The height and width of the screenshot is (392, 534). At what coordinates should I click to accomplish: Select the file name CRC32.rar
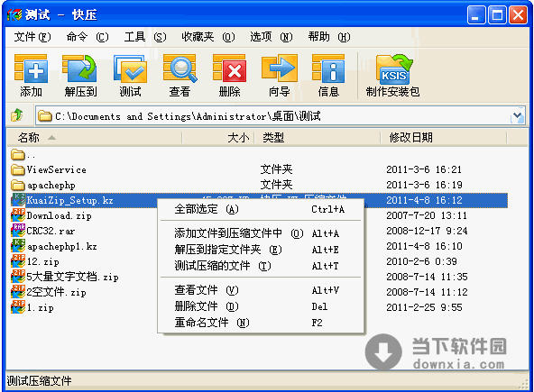click(51, 231)
